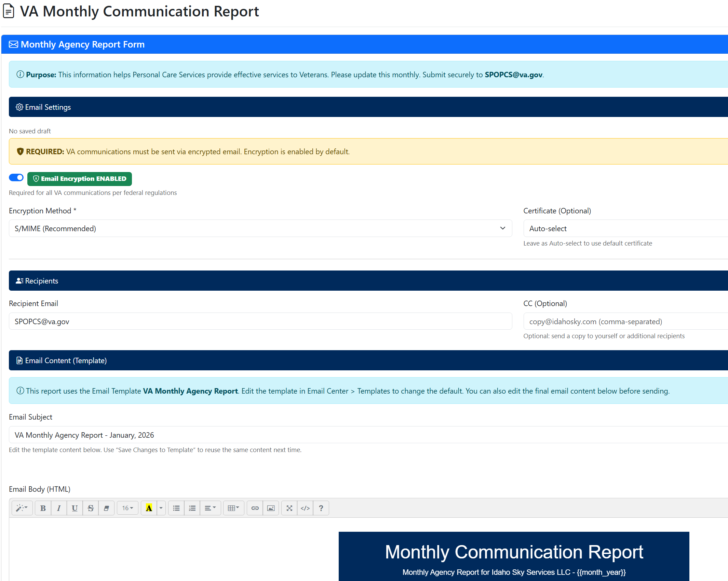The height and width of the screenshot is (581, 728).
Task: Toggle the numbered list formatting
Action: click(x=192, y=508)
